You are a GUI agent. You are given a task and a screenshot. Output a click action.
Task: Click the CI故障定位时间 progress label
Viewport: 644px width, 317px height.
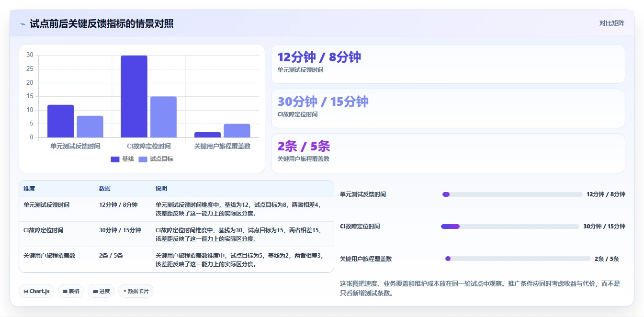coord(360,226)
